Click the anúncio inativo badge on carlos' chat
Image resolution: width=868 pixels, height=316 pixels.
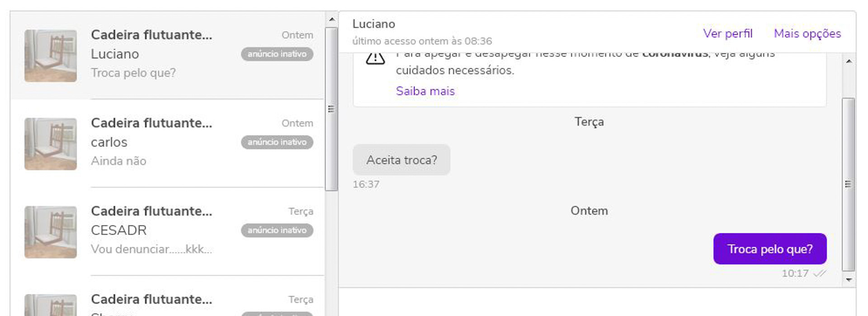point(277,142)
